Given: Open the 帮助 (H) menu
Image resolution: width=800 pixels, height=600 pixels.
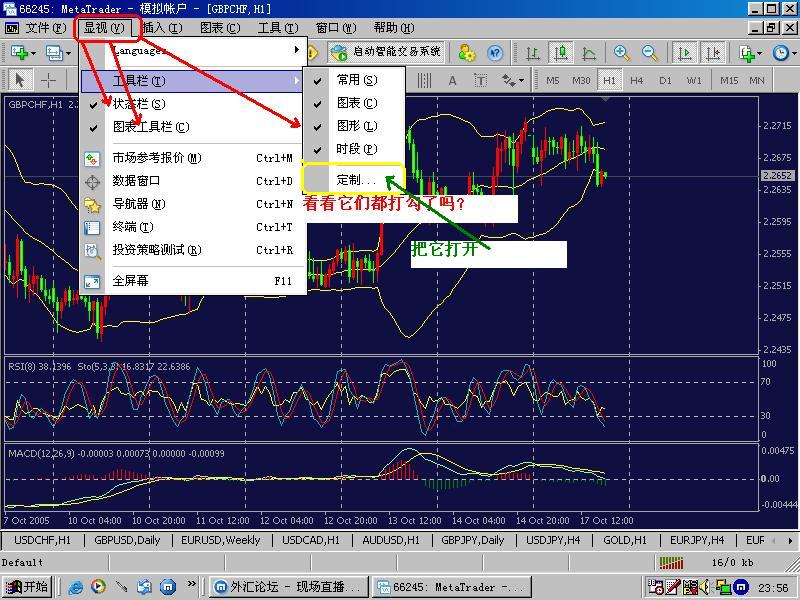Looking at the screenshot, I should [394, 28].
